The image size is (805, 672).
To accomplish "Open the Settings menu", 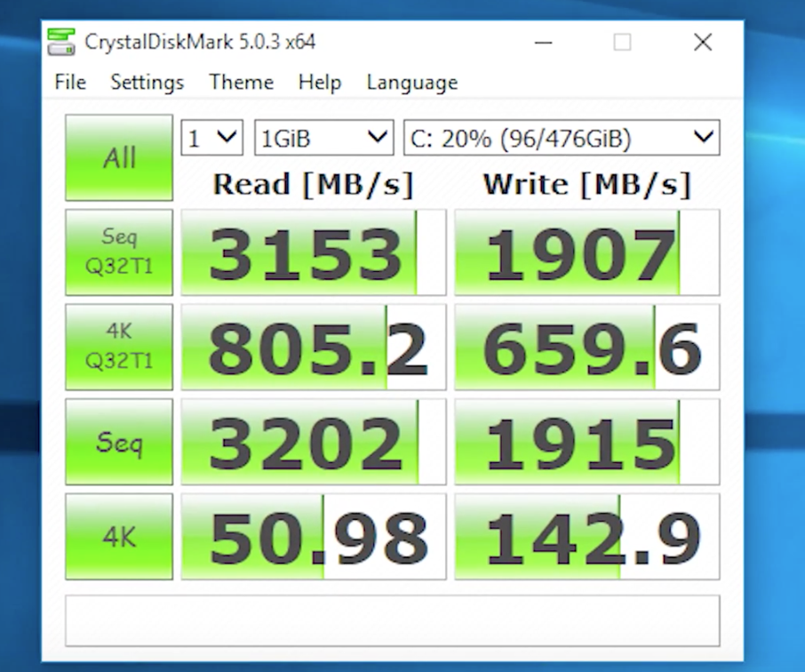I will [x=147, y=82].
